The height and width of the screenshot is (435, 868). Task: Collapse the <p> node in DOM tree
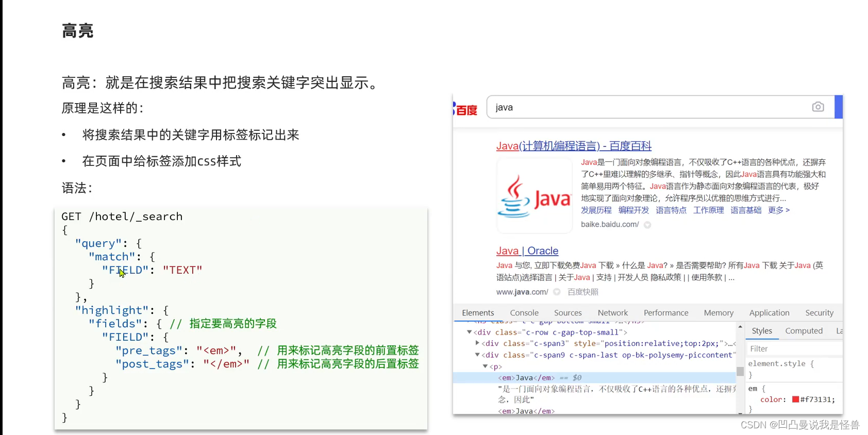(x=485, y=366)
